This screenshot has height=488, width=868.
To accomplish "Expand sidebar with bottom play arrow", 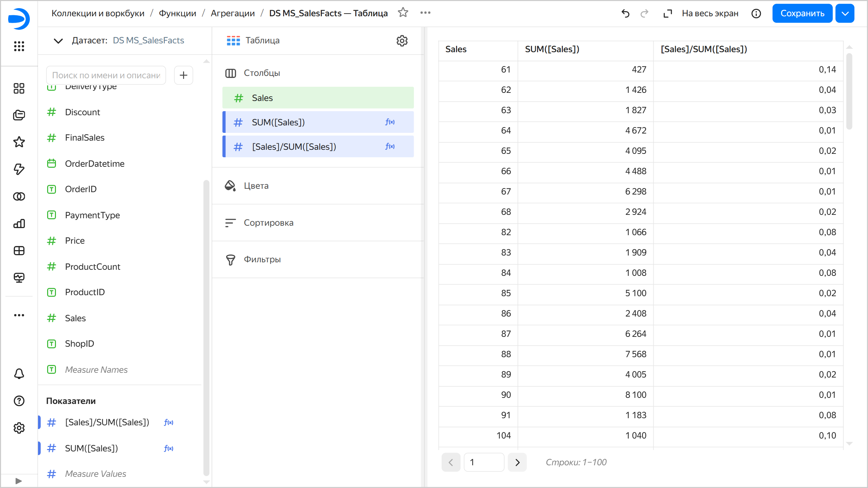I will 19,481.
